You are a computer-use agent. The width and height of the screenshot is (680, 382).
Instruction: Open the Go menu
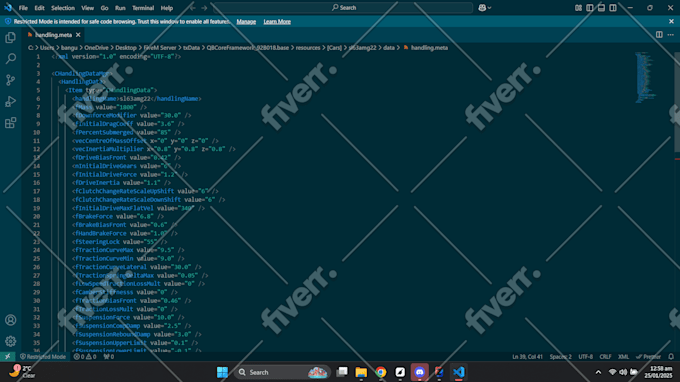point(105,8)
